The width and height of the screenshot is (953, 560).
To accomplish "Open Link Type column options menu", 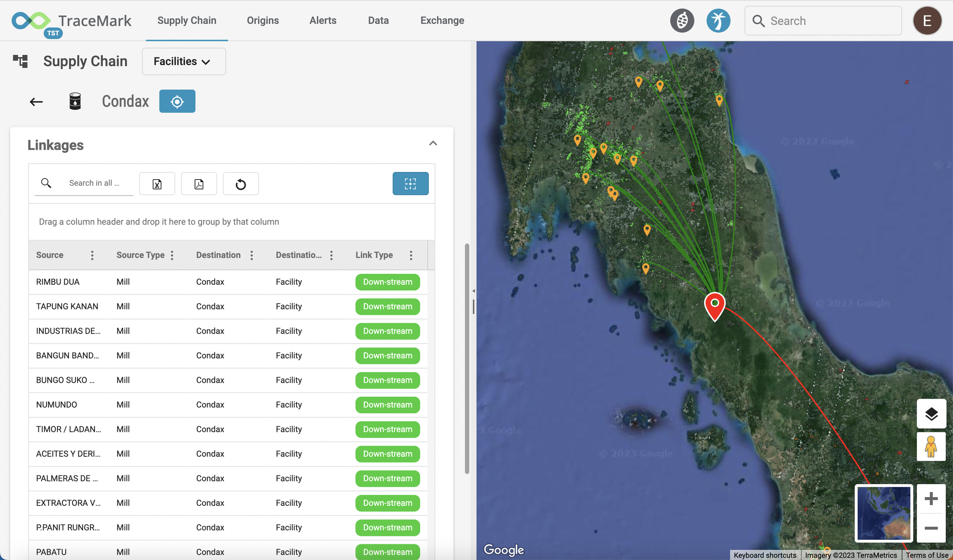I will pyautogui.click(x=411, y=255).
